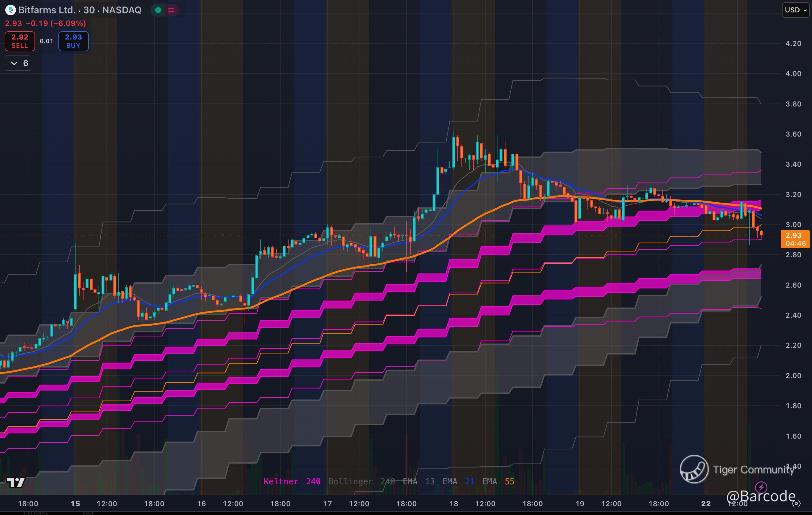Click the pink wavy data-mode indicator icon
812x515 pixels.
(x=171, y=10)
